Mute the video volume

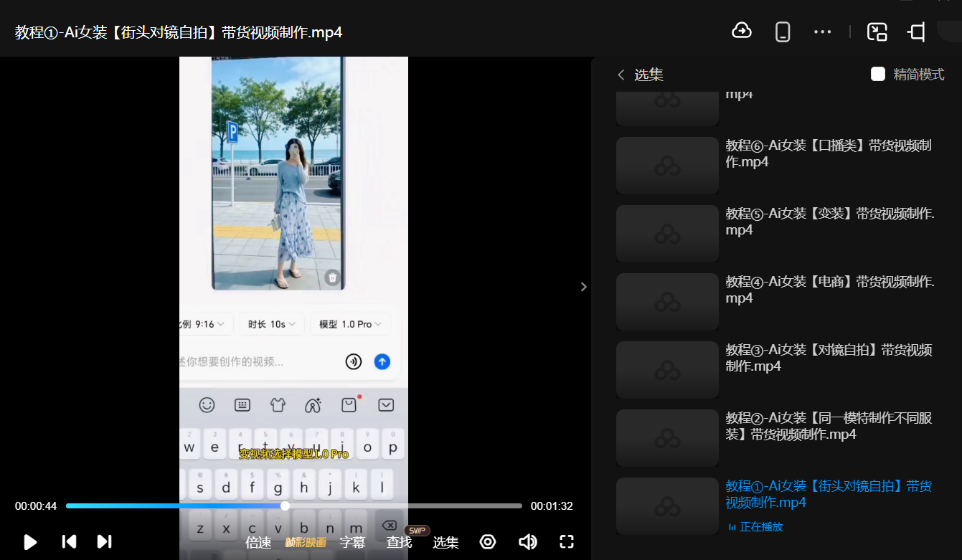527,542
